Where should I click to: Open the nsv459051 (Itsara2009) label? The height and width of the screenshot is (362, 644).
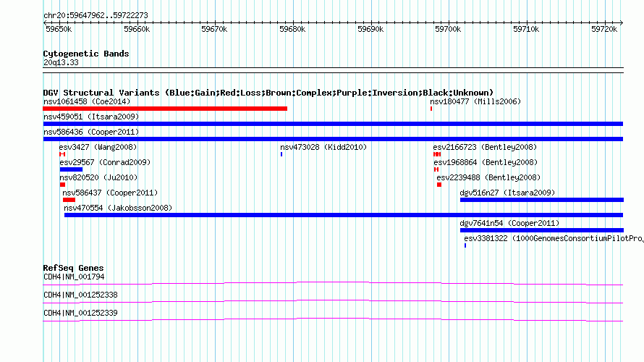tap(91, 117)
